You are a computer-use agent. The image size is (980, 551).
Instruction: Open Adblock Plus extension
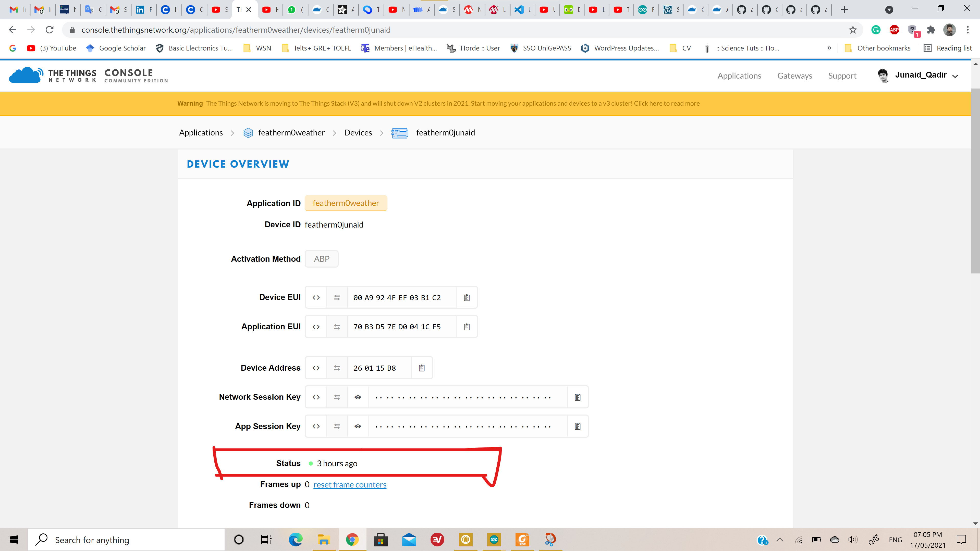pyautogui.click(x=894, y=30)
